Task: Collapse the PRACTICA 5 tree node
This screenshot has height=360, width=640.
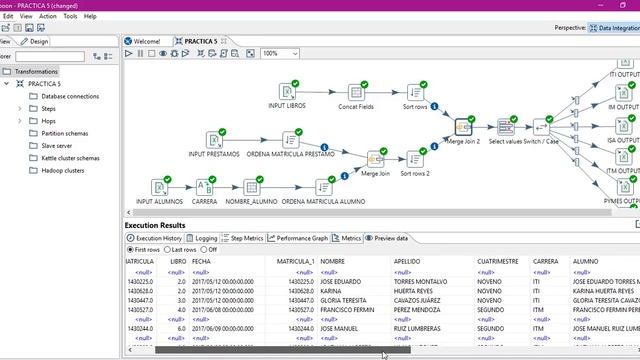Action: 7,84
